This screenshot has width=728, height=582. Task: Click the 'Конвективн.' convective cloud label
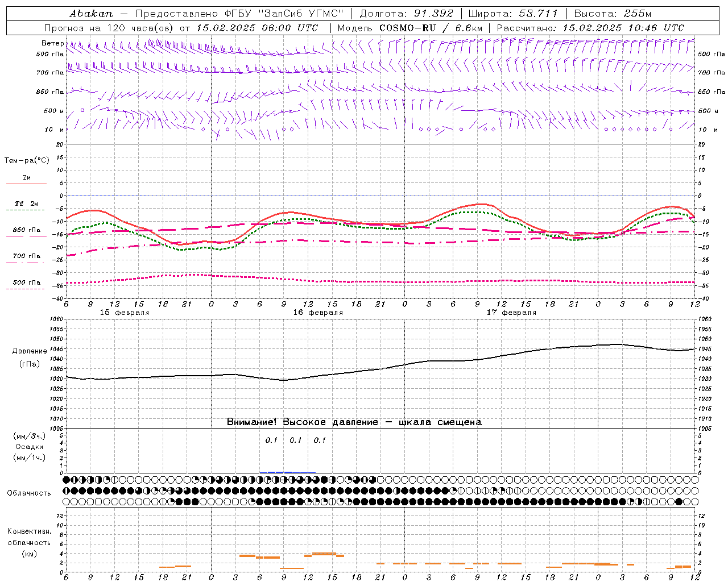pos(29,531)
